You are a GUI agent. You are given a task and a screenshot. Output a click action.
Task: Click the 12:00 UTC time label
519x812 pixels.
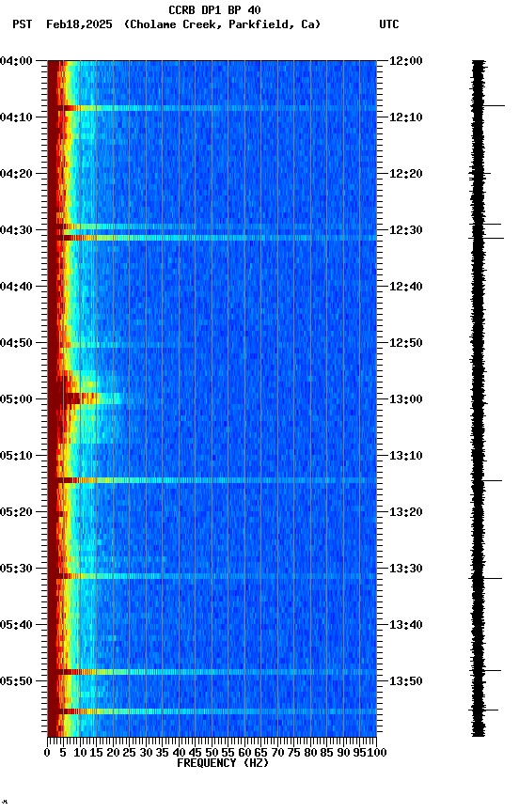406,61
